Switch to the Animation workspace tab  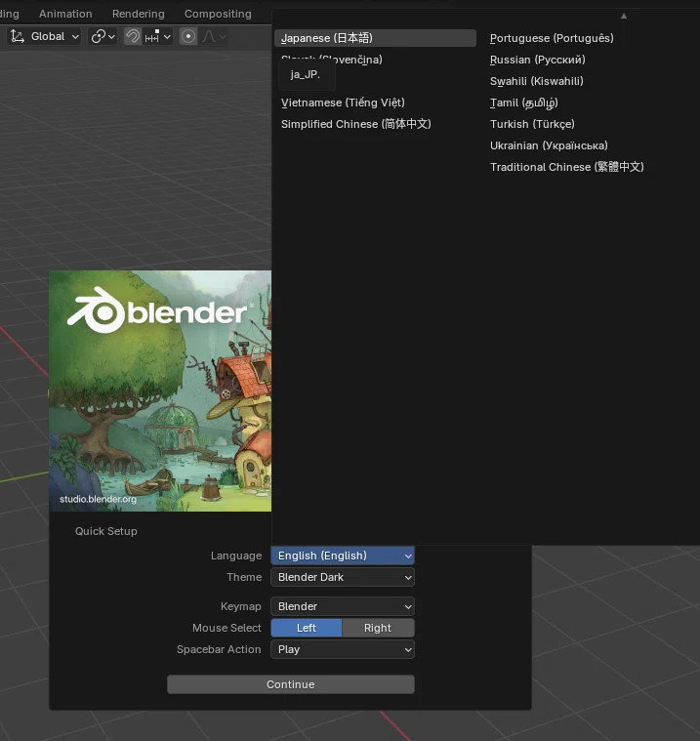pos(65,14)
